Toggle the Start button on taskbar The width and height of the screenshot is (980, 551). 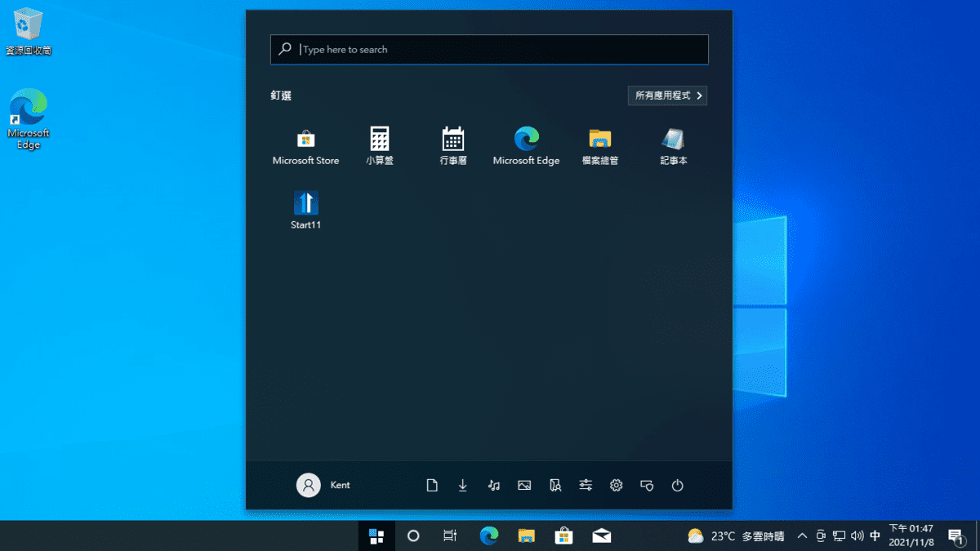[x=376, y=536]
